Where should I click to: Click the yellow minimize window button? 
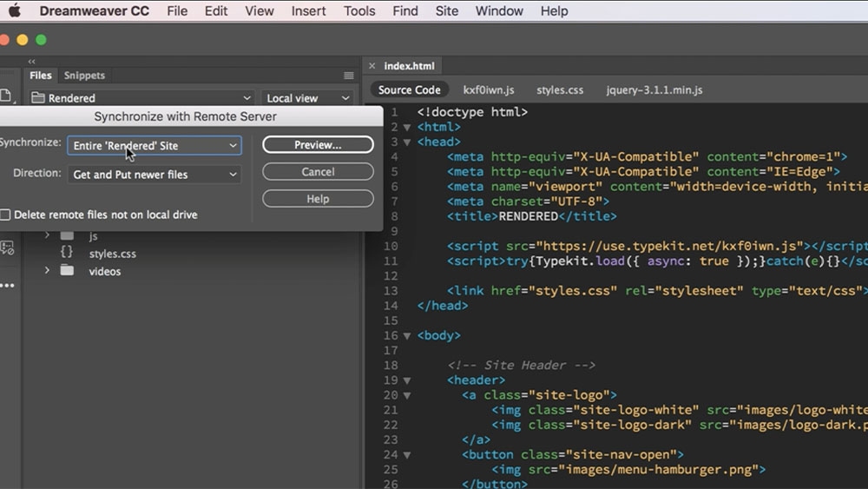[x=23, y=40]
